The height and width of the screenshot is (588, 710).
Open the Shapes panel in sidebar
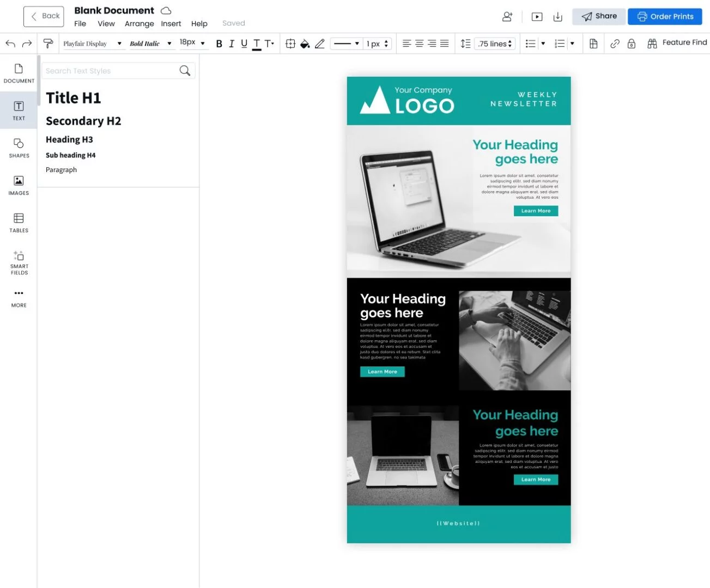(x=19, y=148)
